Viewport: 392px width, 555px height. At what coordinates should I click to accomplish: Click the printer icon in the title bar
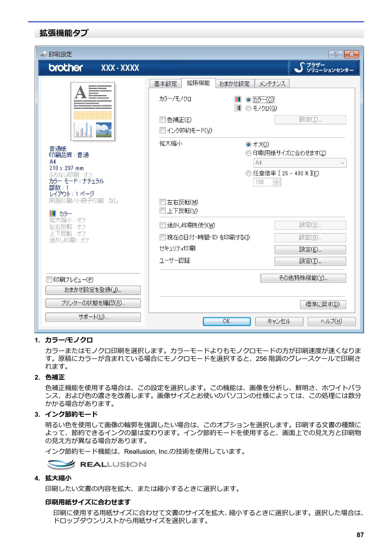coord(43,54)
